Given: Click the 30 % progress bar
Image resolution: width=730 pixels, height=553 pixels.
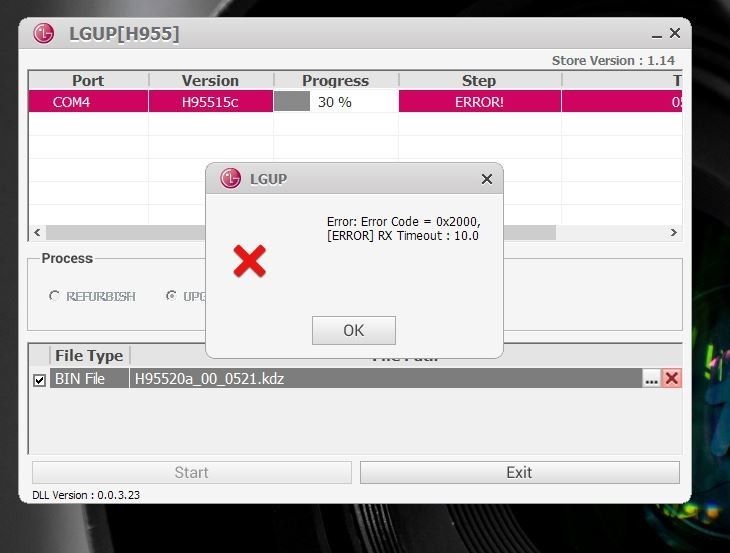Looking at the screenshot, I should click(336, 101).
